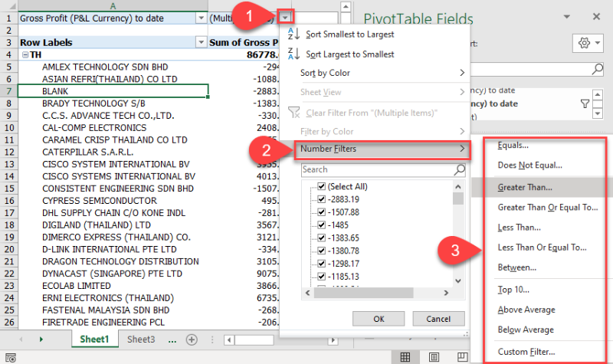The height and width of the screenshot is (364, 613).
Task: Click Sort Largest to Smallest icon
Action: point(293,54)
